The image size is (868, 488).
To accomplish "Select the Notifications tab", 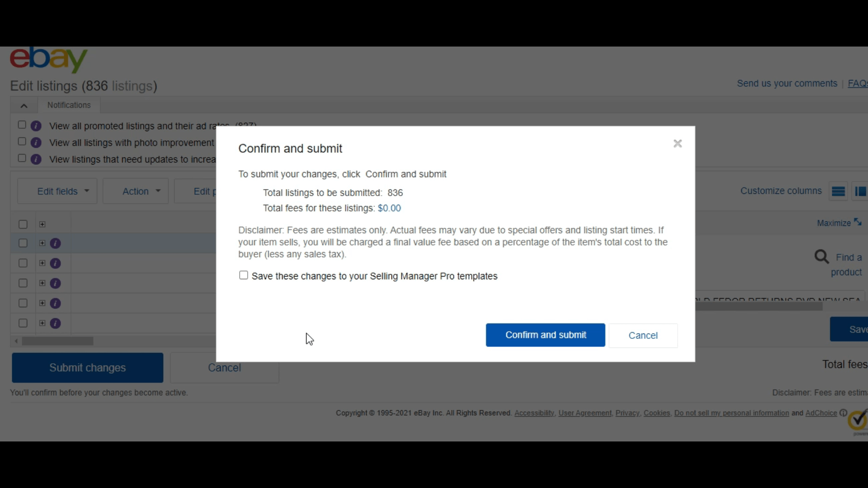I will [68, 105].
